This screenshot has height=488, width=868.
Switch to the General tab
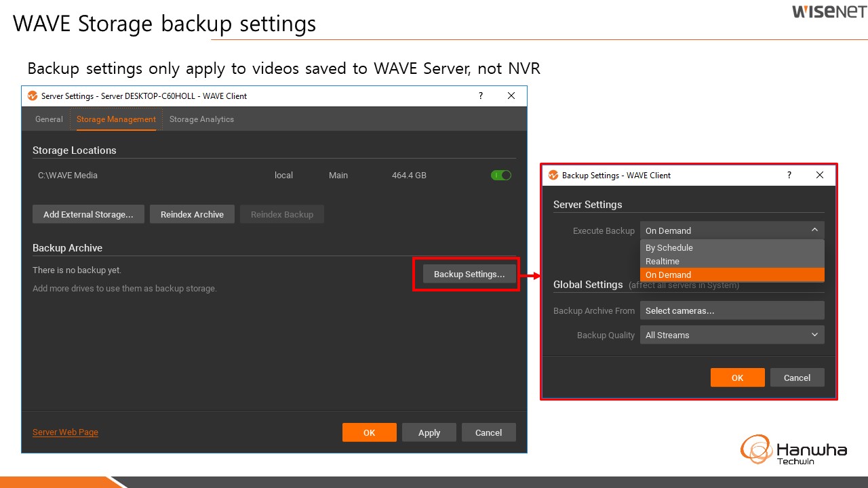(49, 119)
